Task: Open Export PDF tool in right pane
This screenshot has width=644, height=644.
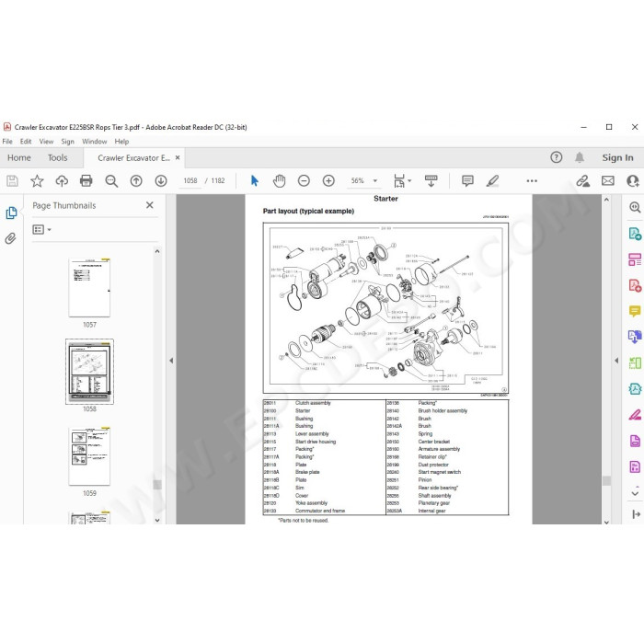Action: (x=635, y=234)
